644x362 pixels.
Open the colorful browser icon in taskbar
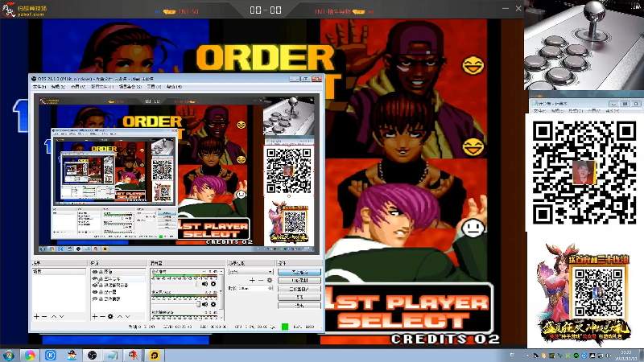30,356
